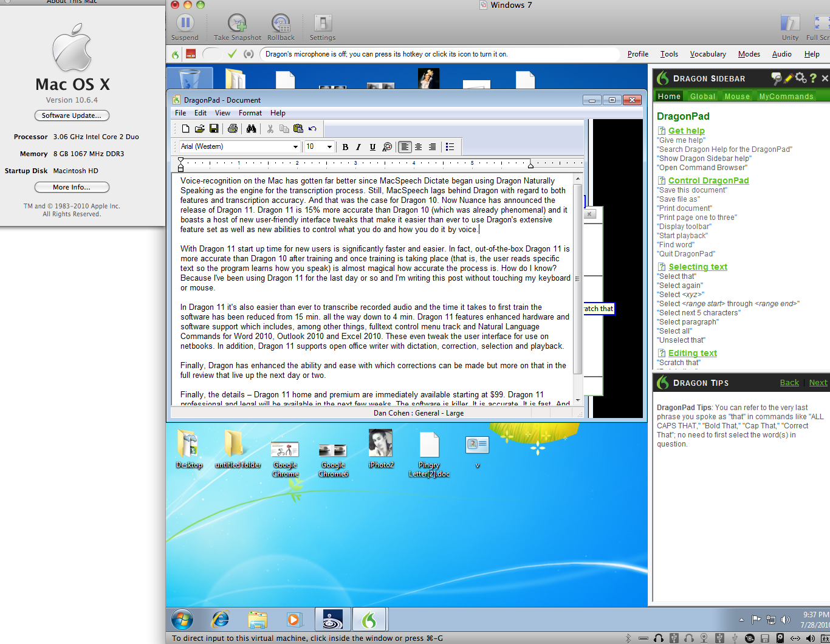The width and height of the screenshot is (830, 644).
Task: Click the audio level indicator on DragonBar
Action: coord(249,54)
